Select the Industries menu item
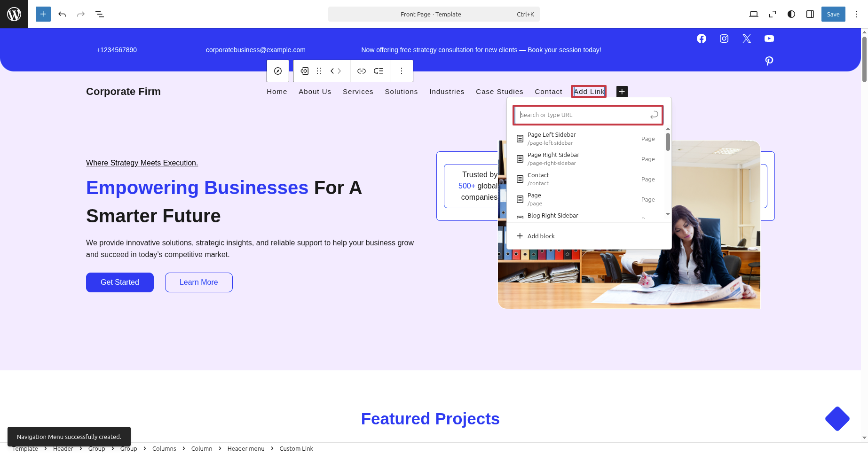Image resolution: width=868 pixels, height=454 pixels. (x=447, y=92)
